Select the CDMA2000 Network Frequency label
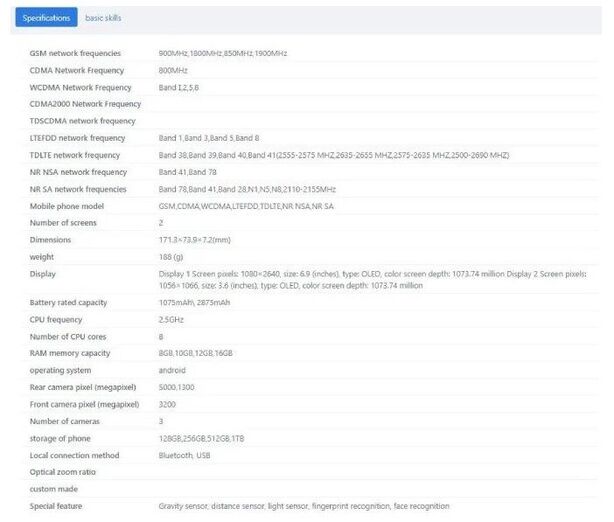 click(x=85, y=104)
